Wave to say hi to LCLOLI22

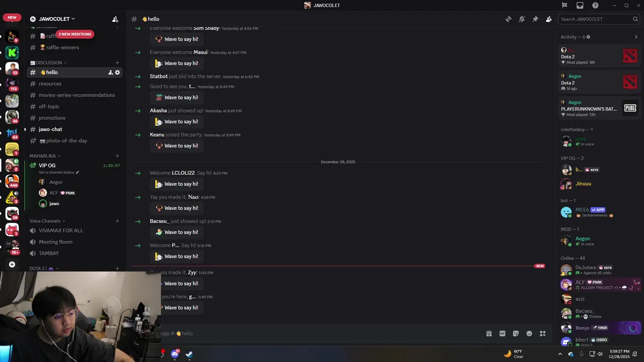coord(177,184)
